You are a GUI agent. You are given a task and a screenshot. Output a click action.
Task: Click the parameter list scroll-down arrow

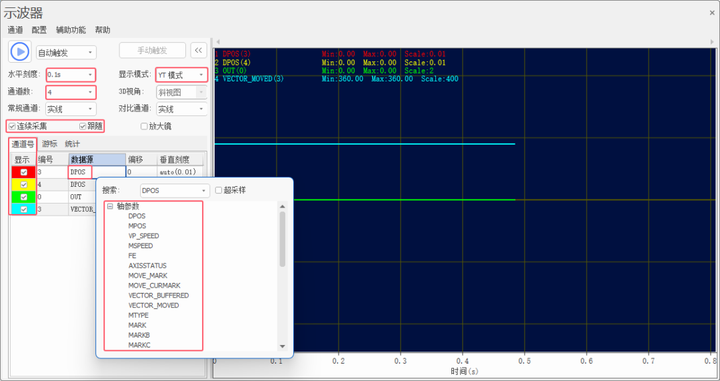[282, 346]
